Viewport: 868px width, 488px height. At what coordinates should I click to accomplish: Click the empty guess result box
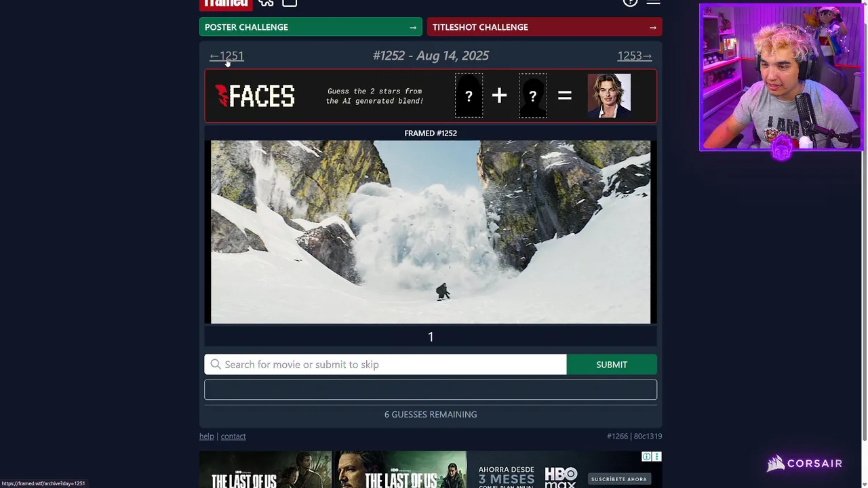(431, 390)
